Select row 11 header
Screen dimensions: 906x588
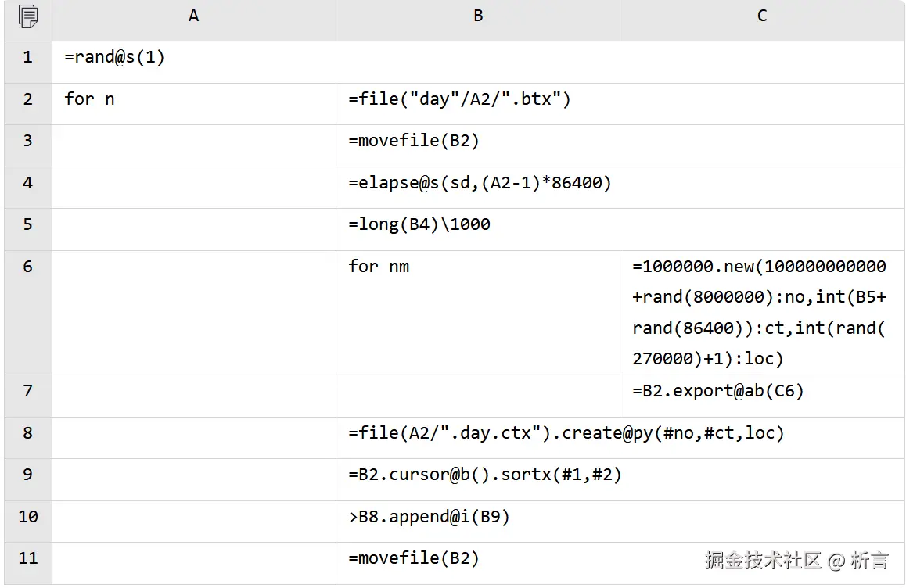tap(27, 558)
